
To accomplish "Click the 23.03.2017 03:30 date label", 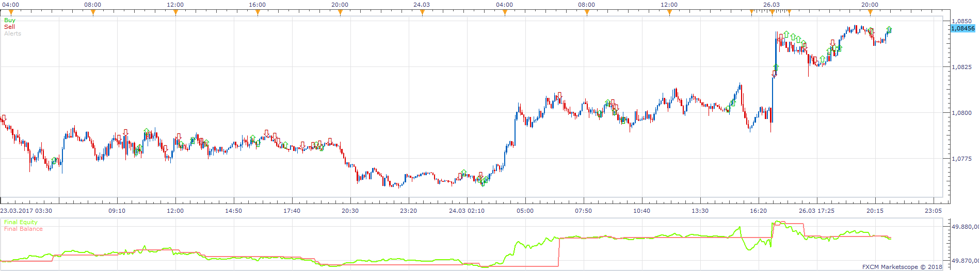I will (26, 211).
